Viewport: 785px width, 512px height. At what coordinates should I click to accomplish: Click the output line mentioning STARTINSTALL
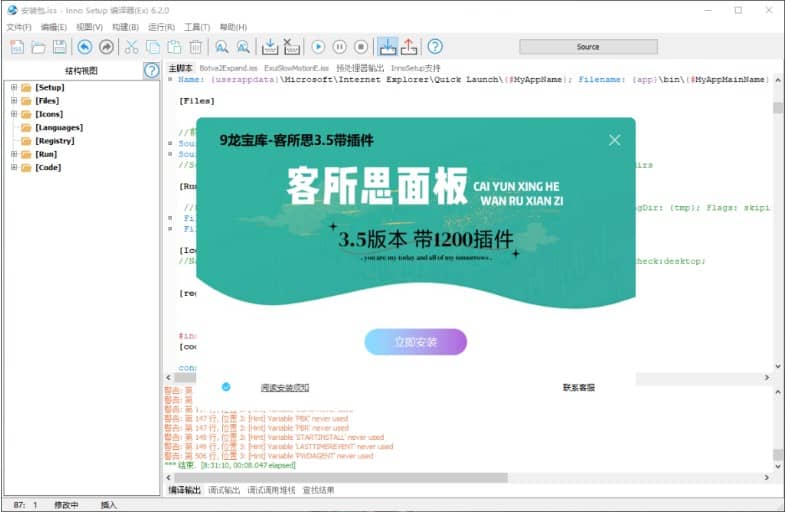click(x=274, y=437)
